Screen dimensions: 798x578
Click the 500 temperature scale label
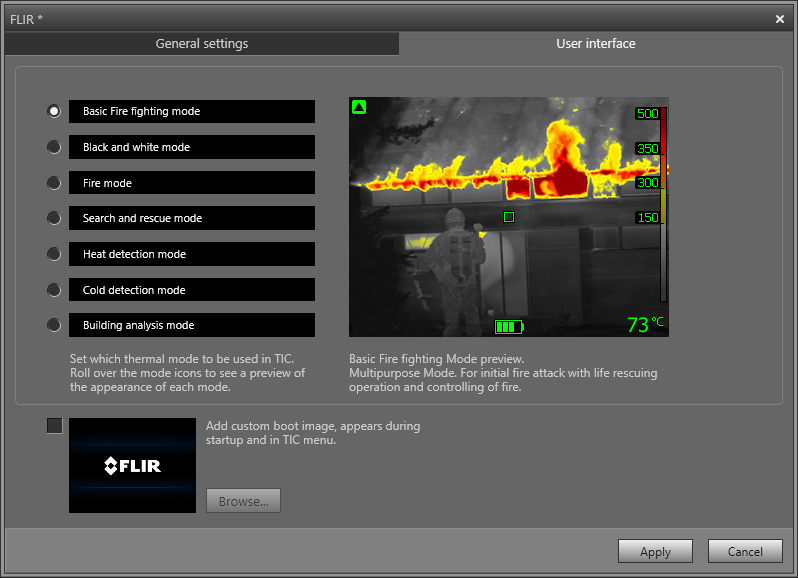647,113
